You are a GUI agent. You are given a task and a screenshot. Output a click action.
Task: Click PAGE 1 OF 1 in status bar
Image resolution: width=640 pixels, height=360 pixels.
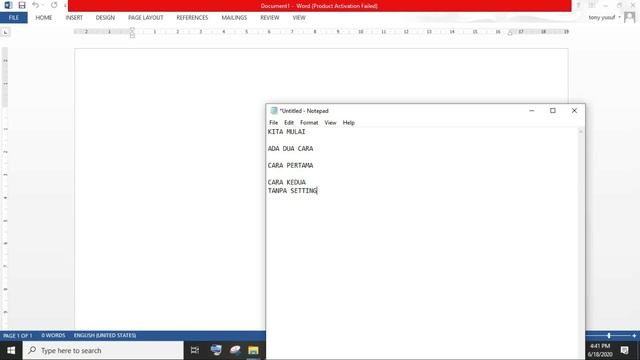click(18, 336)
